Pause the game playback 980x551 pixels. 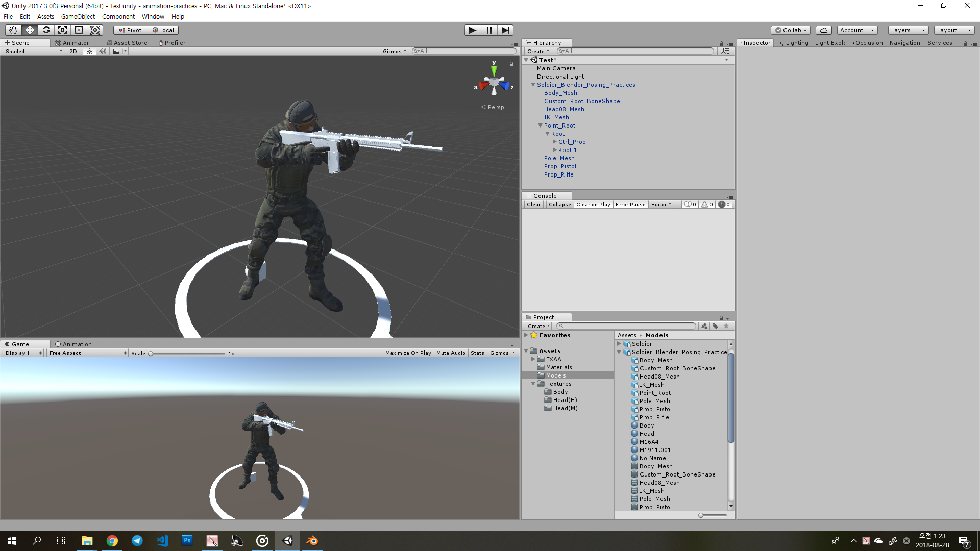(x=489, y=30)
